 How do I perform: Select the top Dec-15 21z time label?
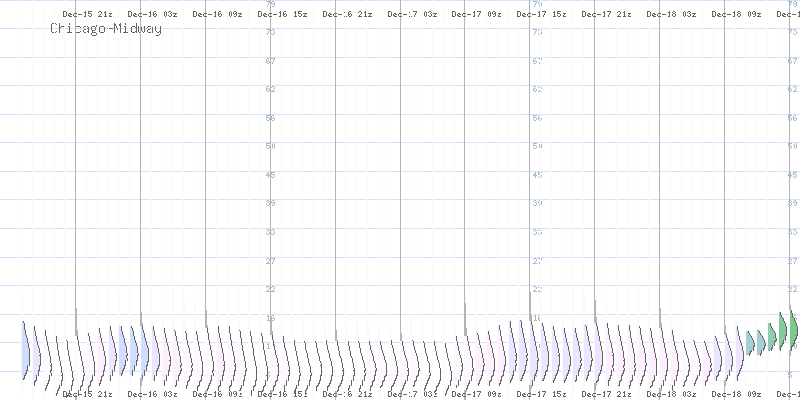[86, 14]
